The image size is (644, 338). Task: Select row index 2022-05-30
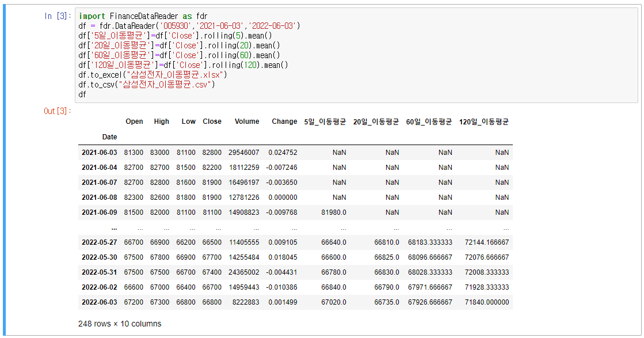[x=100, y=257]
